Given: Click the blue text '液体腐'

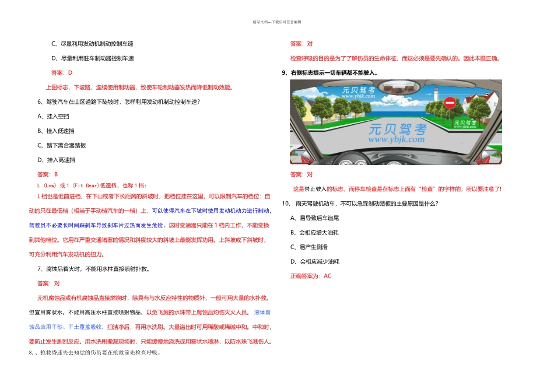Looking at the screenshot, I should (x=262, y=313).
